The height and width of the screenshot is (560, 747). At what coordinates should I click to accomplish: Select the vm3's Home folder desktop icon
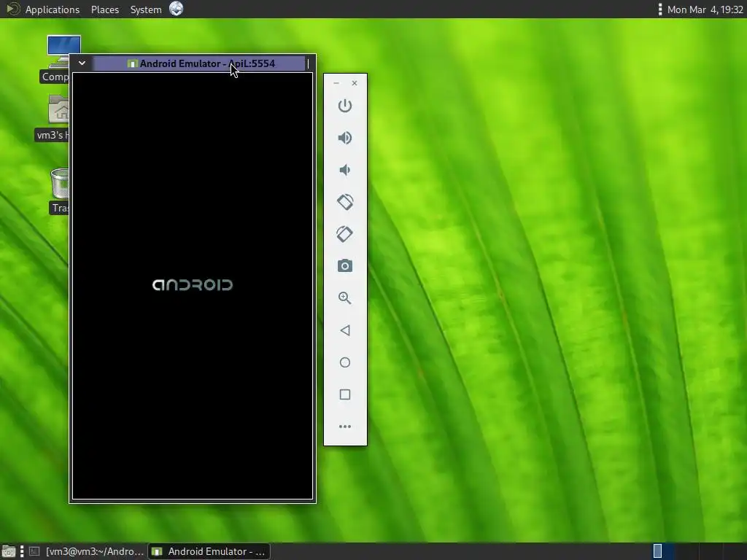pos(53,117)
